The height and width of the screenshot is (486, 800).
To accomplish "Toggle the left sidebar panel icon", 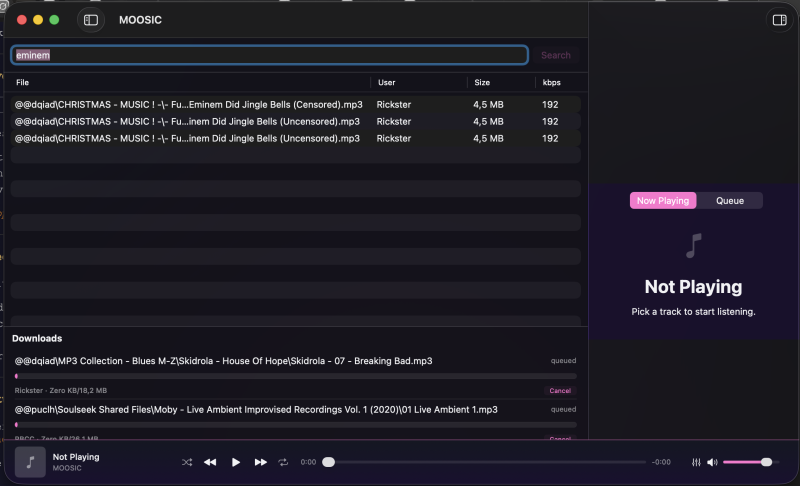I will pos(91,20).
